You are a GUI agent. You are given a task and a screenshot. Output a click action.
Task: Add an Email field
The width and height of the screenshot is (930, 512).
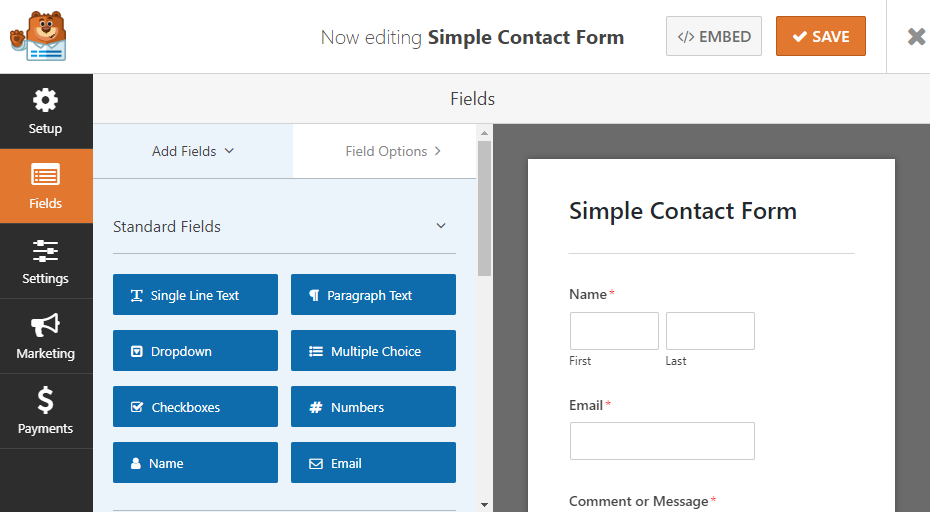[x=373, y=462]
